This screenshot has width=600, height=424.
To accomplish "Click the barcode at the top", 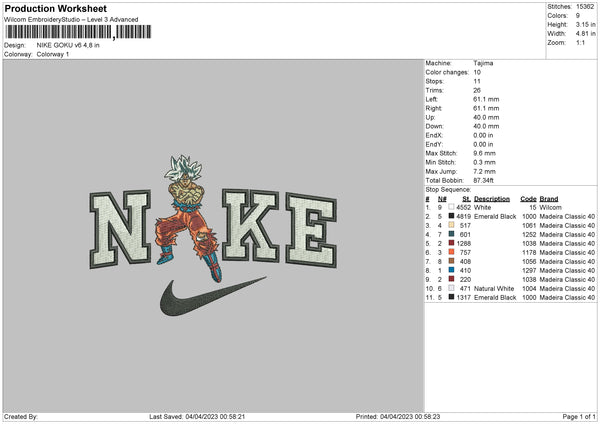I will 78,32.
